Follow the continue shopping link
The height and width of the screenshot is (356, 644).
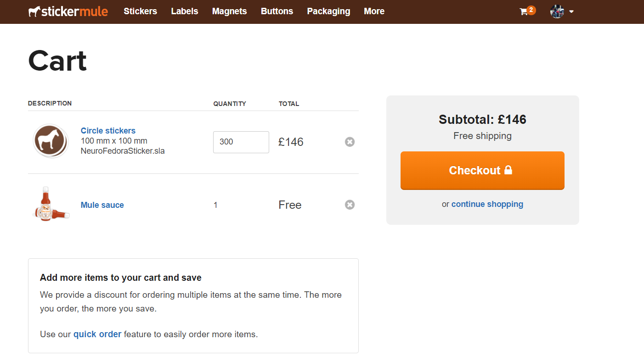pos(487,204)
